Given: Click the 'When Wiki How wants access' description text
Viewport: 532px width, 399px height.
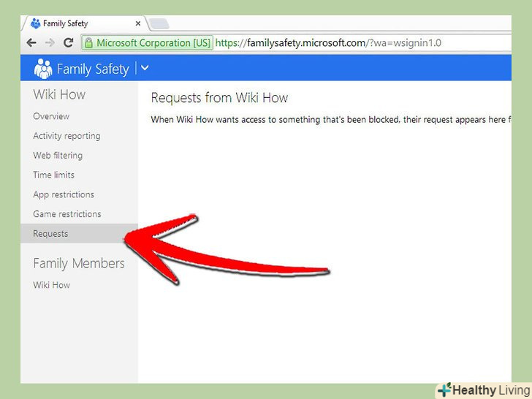Looking at the screenshot, I should coord(331,119).
